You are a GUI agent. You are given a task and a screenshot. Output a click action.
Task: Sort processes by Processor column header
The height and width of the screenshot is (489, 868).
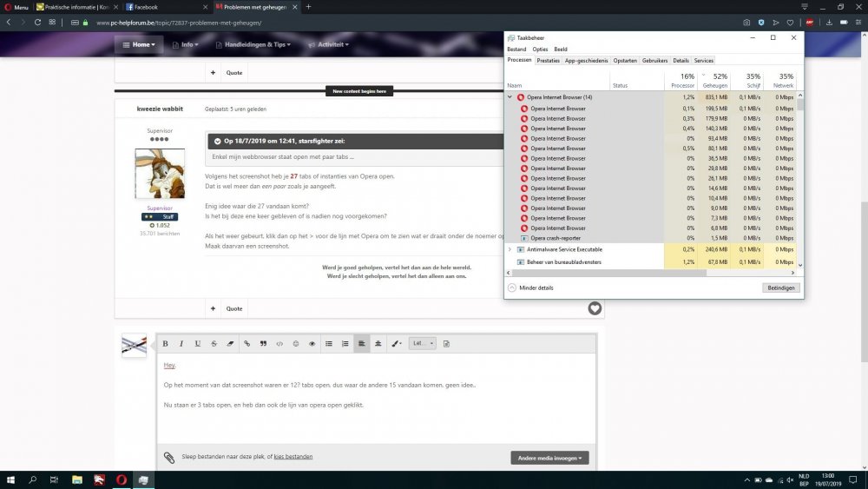click(681, 80)
